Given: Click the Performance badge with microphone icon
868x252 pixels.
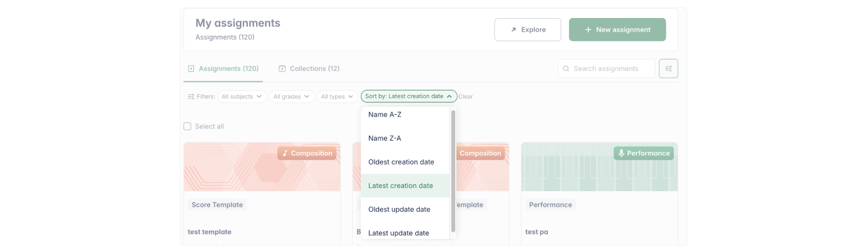Looking at the screenshot, I should (644, 153).
